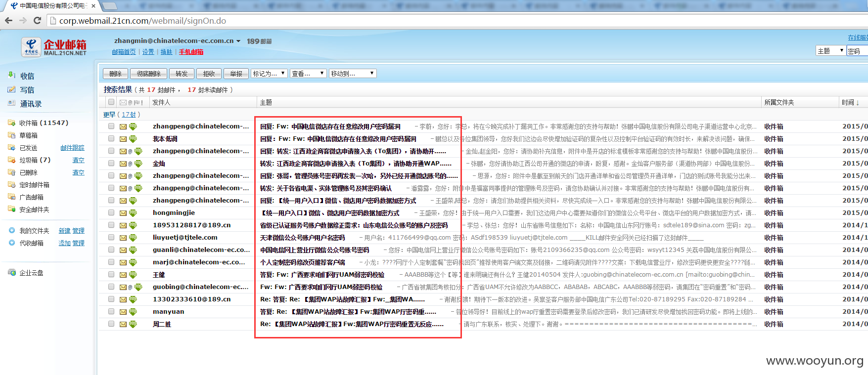This screenshot has height=375, width=868.
Task: Open email 天津微信公众号账户用户名密码
Action: (302, 238)
